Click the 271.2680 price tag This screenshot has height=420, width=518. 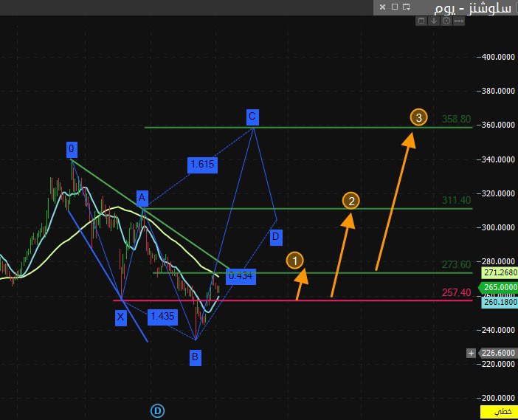coord(500,272)
